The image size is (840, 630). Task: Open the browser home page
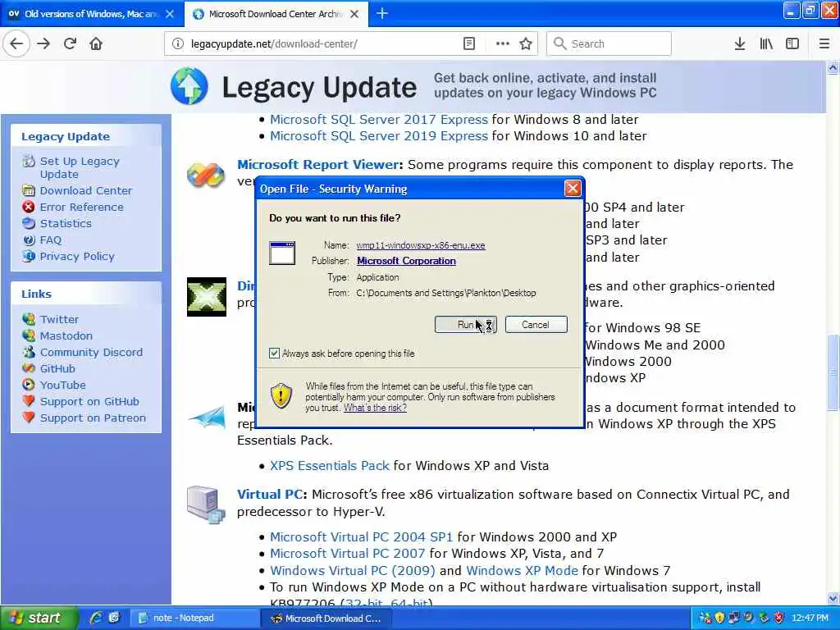click(x=96, y=43)
